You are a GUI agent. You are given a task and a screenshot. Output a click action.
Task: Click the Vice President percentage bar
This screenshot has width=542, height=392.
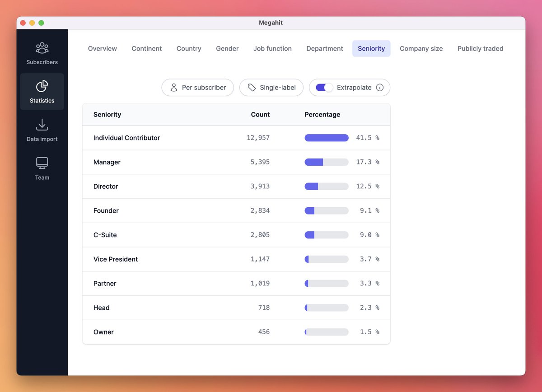(327, 259)
